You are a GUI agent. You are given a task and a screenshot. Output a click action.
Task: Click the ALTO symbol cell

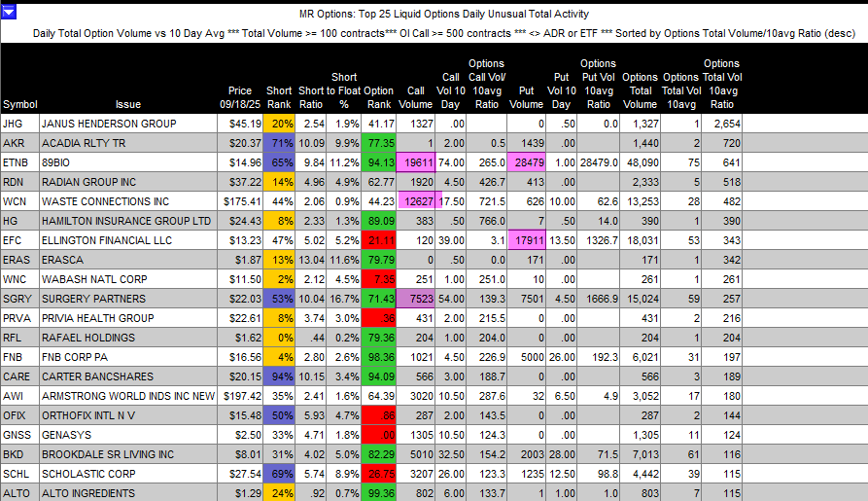(18, 492)
